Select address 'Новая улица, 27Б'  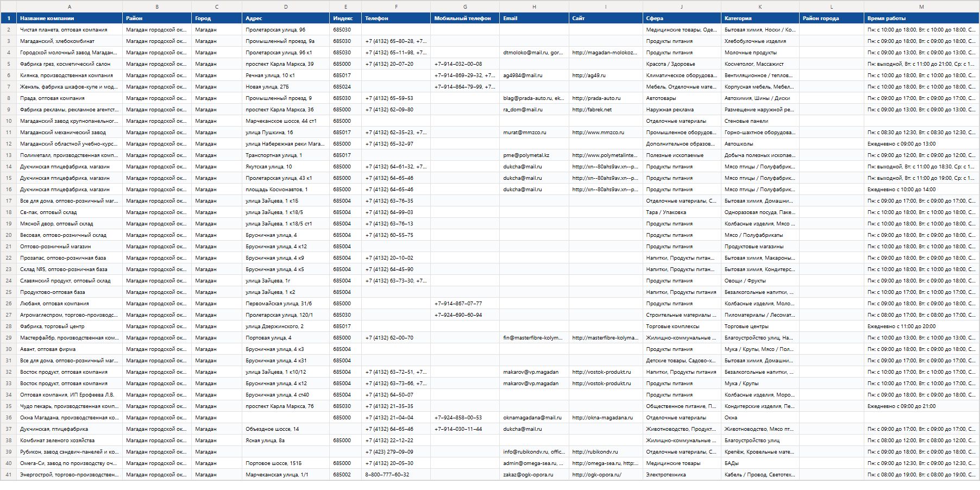coord(286,87)
